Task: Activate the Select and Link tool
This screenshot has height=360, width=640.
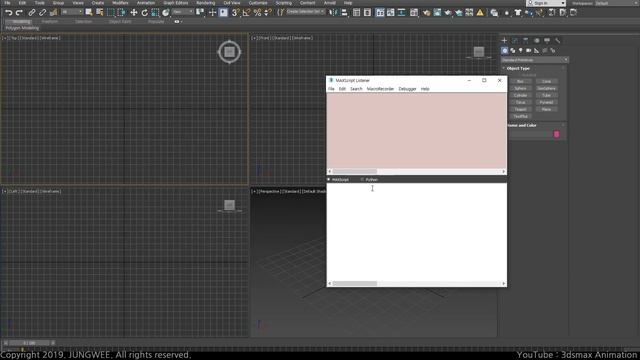Action: [x=31, y=13]
